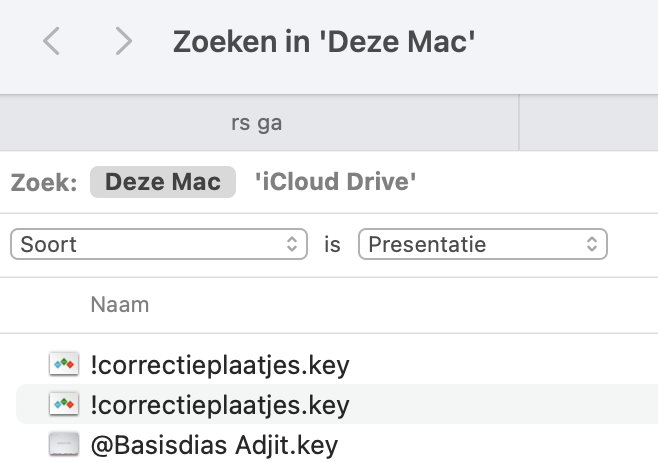This screenshot has width=658, height=462.
Task: Go back with the left chevron
Action: click(52, 41)
